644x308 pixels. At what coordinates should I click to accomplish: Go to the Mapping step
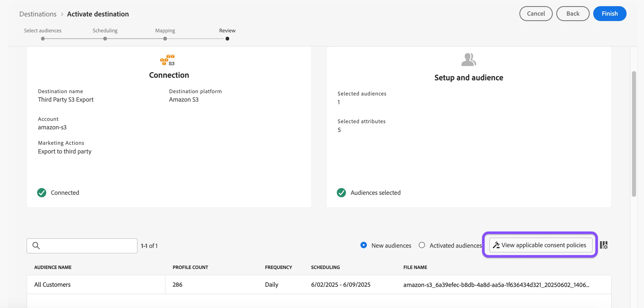click(x=165, y=34)
